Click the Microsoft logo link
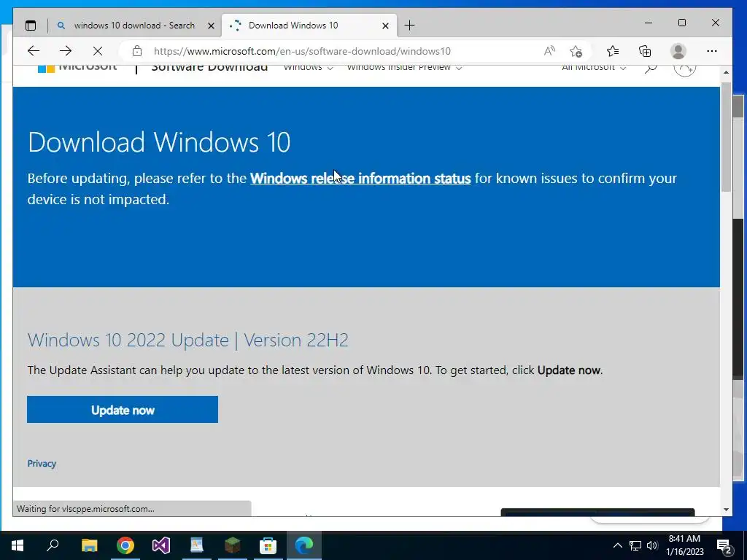 [x=77, y=68]
